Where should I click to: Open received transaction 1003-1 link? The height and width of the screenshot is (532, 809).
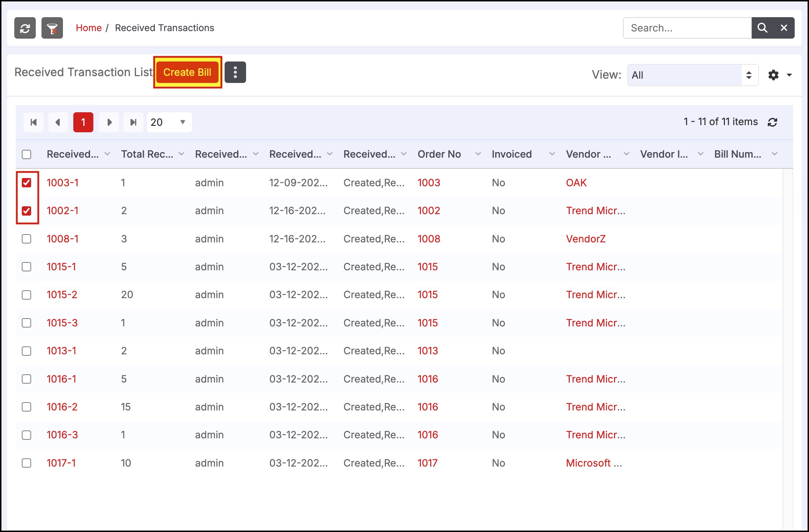point(63,183)
